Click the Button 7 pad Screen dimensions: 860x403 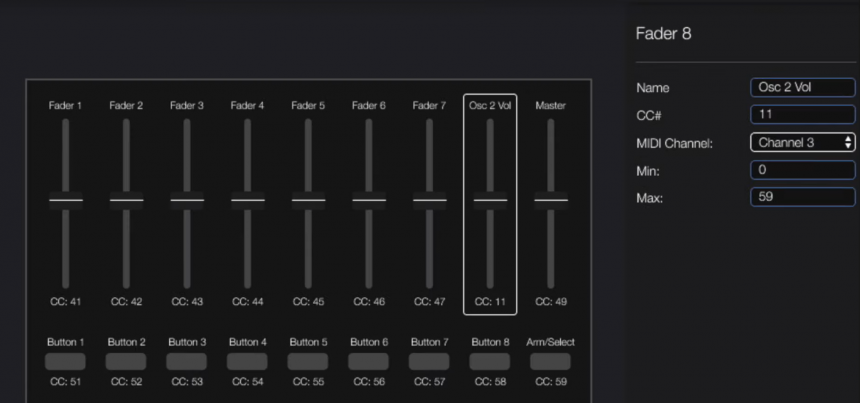429,362
